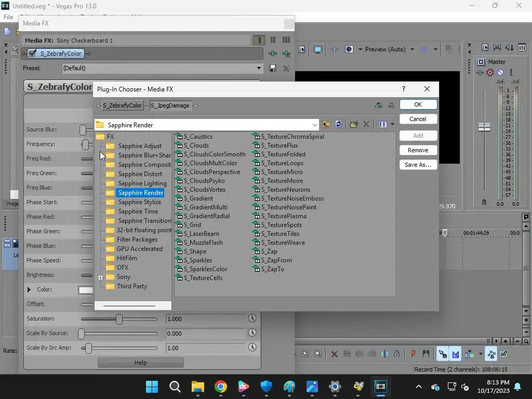Go up one folder level icon
This screenshot has height=399, width=532.
click(326, 125)
